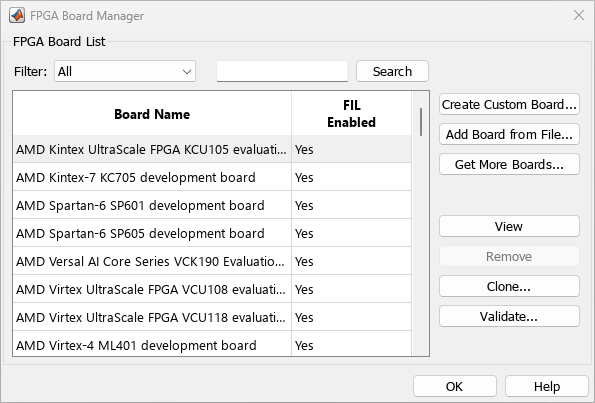Select AMD Versal AI Core VCK190 row
The image size is (595, 403).
coord(212,261)
